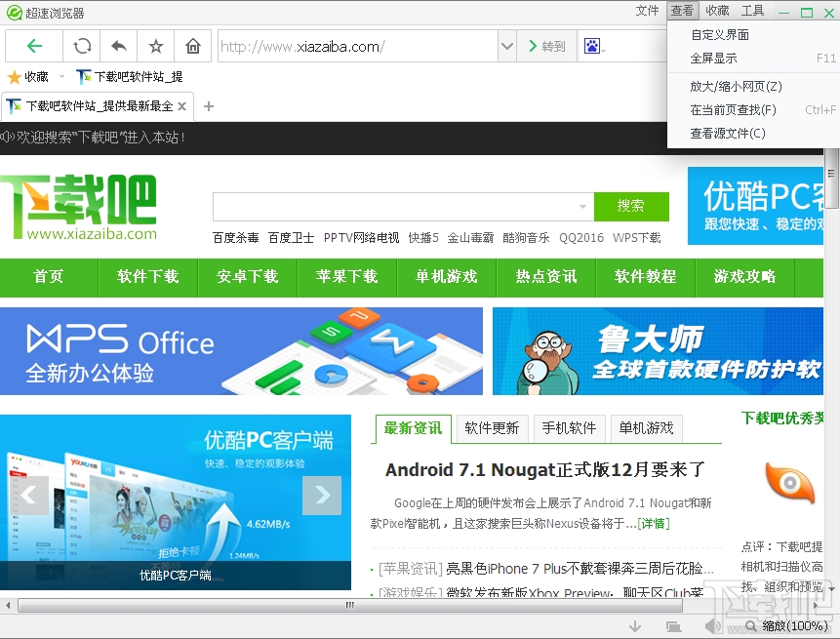Expand the 收藏 bookmarks dropdown

60,76
